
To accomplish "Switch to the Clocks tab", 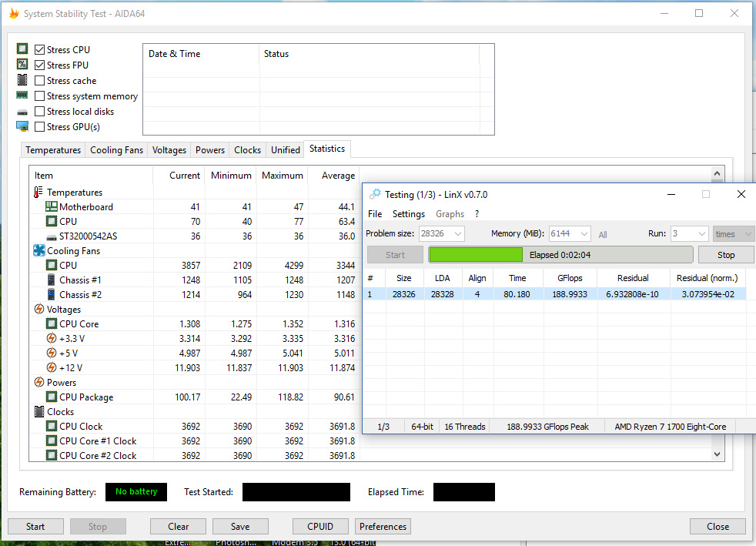I will 247,150.
